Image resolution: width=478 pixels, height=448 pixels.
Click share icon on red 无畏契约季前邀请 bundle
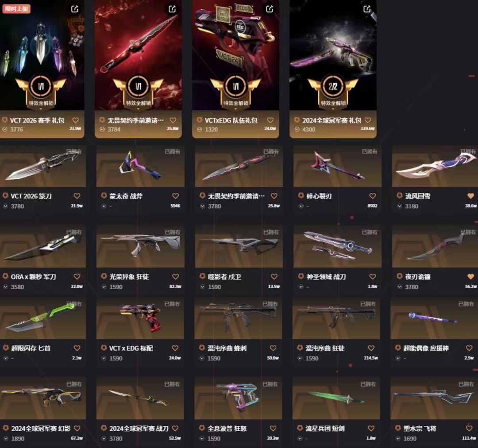pyautogui.click(x=172, y=9)
